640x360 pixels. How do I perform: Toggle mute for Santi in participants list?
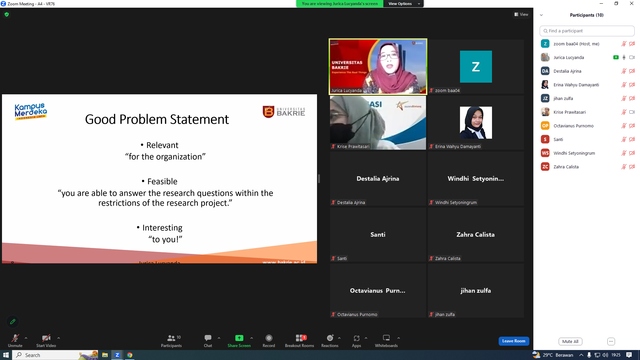624,139
